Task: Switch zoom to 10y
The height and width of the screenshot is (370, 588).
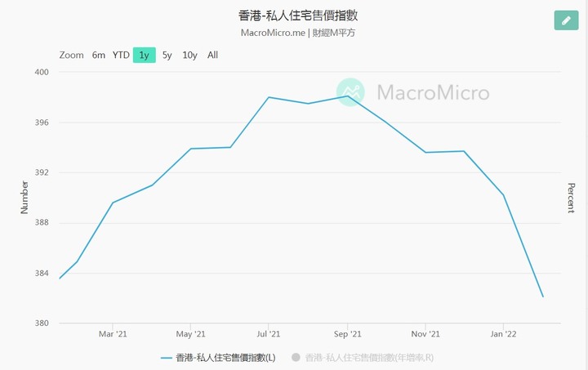Action: 189,55
